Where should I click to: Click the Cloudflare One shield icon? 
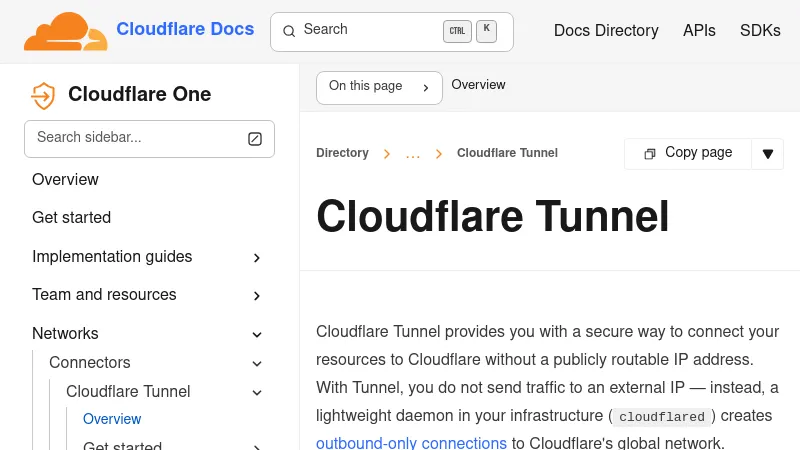43,95
